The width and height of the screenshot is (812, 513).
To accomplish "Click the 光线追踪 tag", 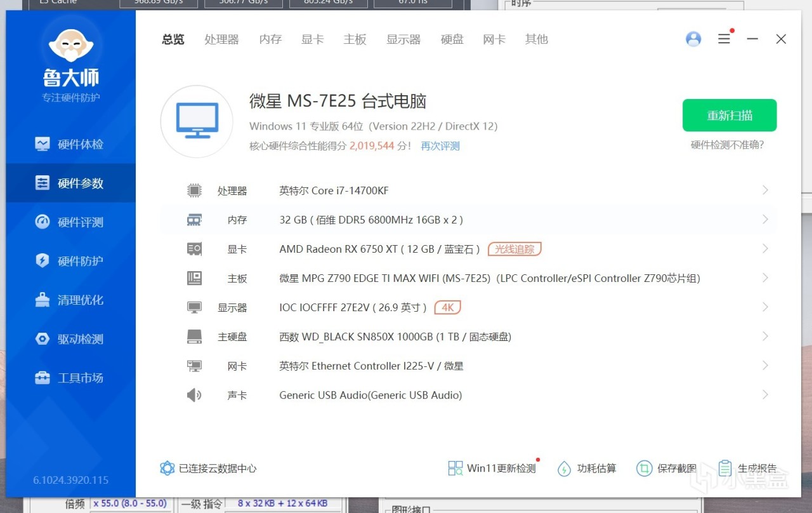I will point(514,249).
